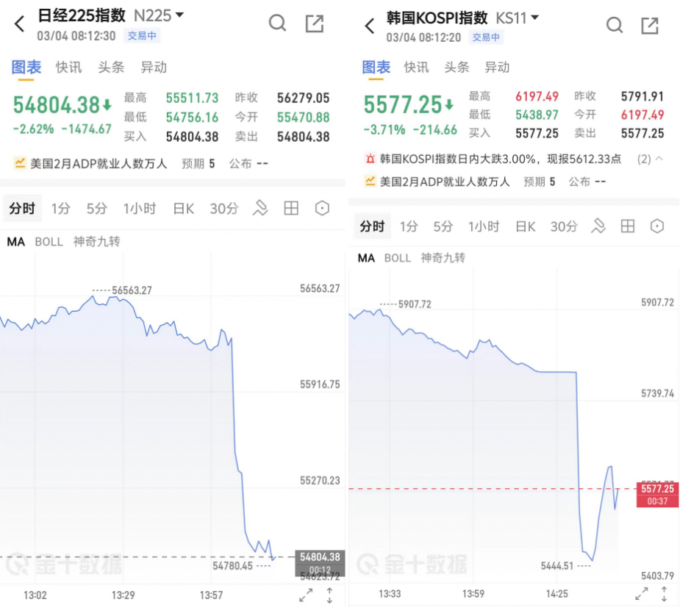Open search in the KOSPI panel
Viewport: 691px width, 616px height.
click(x=614, y=26)
